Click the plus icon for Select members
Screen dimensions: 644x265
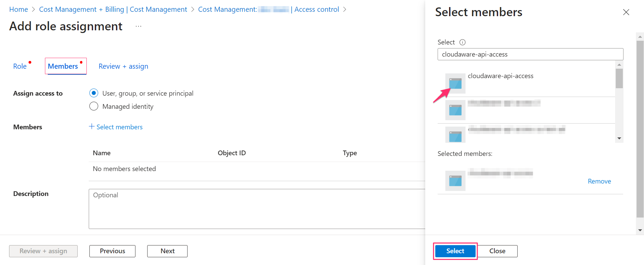(x=91, y=127)
